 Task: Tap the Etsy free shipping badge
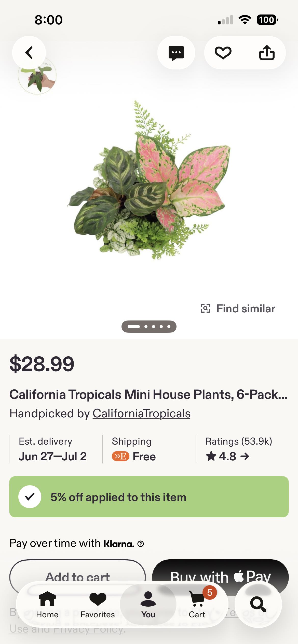click(120, 456)
